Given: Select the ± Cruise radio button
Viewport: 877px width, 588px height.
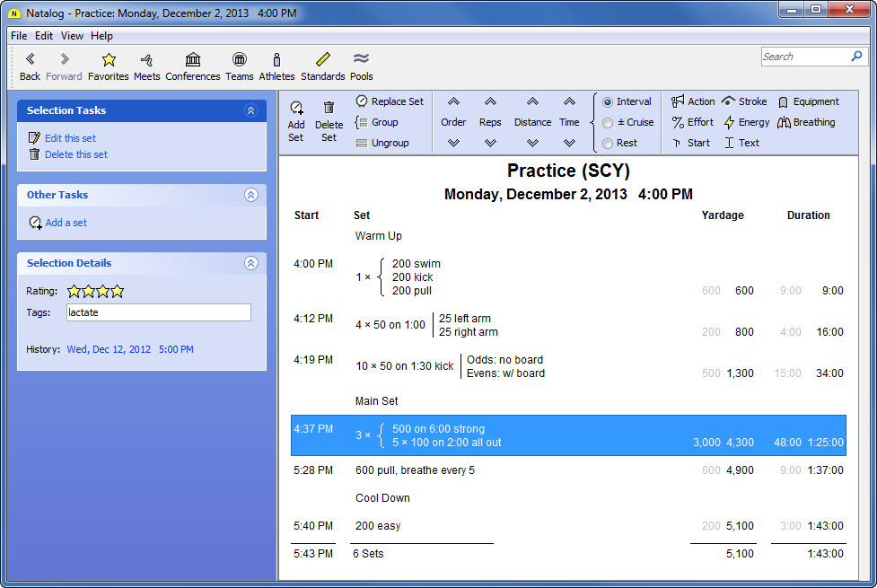Looking at the screenshot, I should coord(608,123).
